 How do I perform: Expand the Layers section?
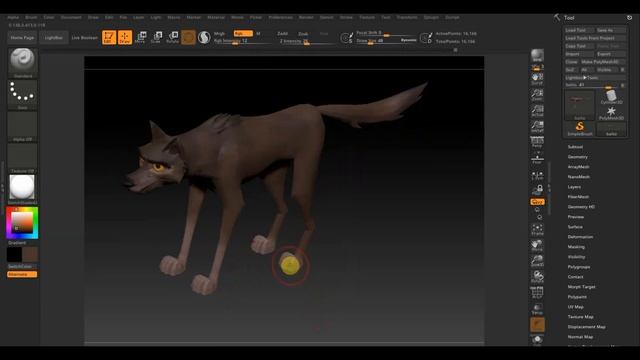(x=574, y=187)
